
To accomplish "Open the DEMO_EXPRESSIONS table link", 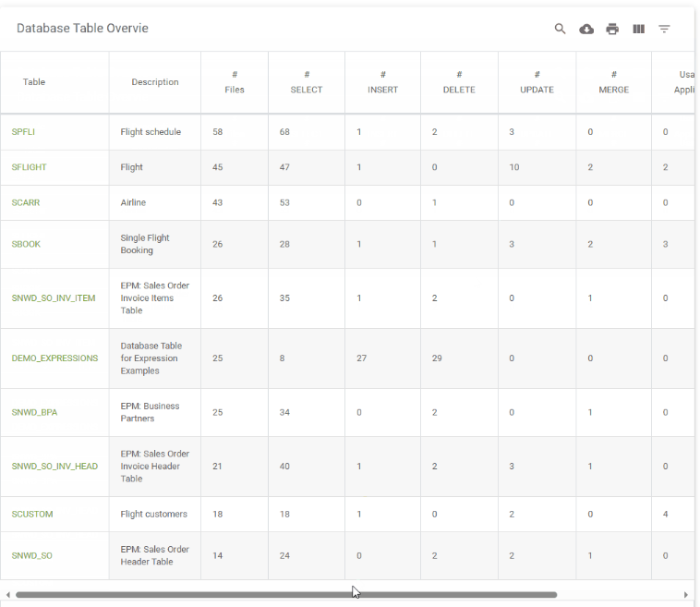I will pos(54,358).
